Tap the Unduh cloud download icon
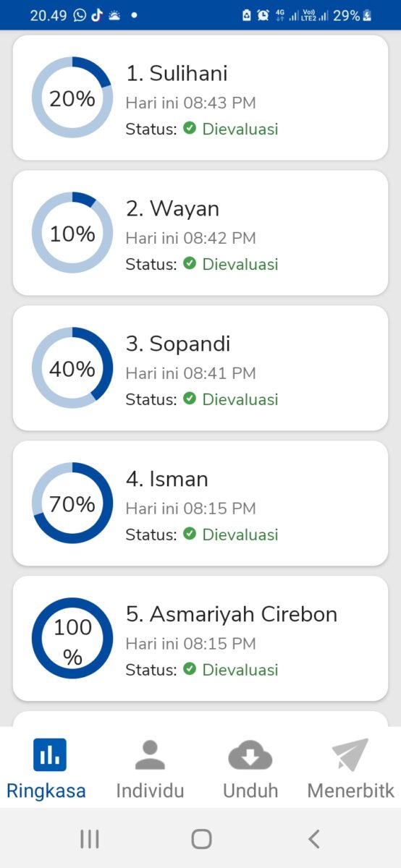The height and width of the screenshot is (868, 401). click(x=250, y=756)
